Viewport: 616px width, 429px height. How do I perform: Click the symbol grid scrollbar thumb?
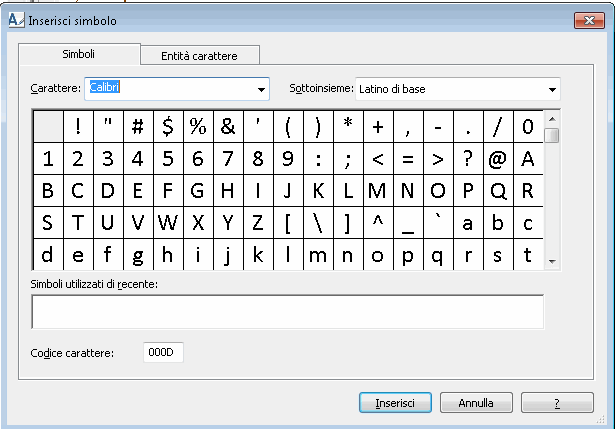552,135
